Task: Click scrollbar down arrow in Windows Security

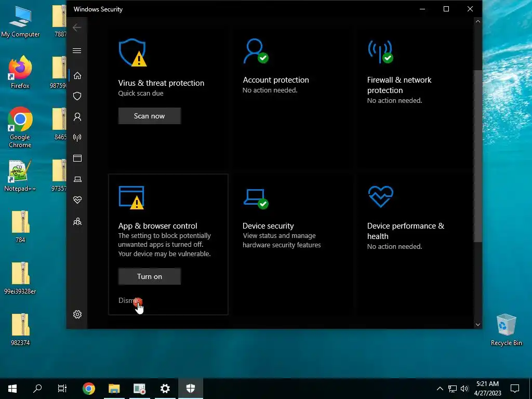Action: tap(478, 325)
